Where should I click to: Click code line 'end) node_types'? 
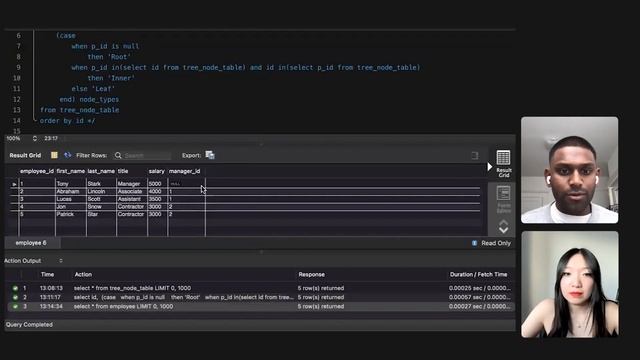(89, 99)
